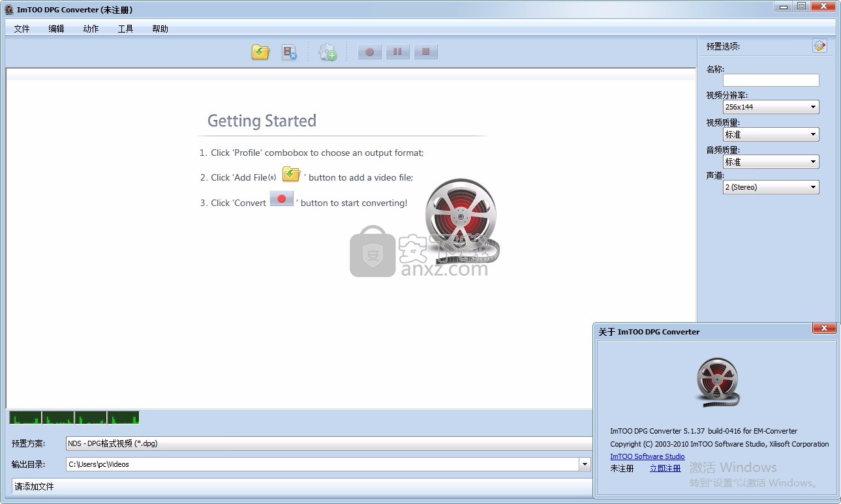Click the red Convert icon in Getting Started step 3
The height and width of the screenshot is (504, 841).
click(281, 199)
